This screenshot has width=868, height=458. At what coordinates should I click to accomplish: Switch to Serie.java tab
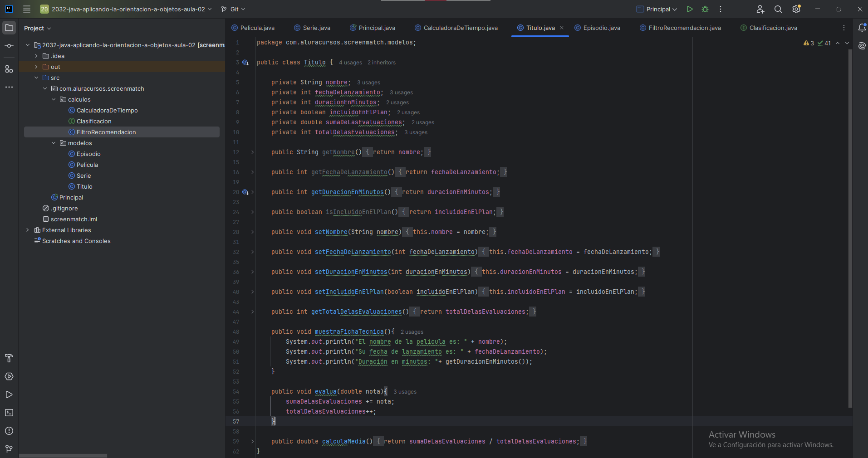312,28
